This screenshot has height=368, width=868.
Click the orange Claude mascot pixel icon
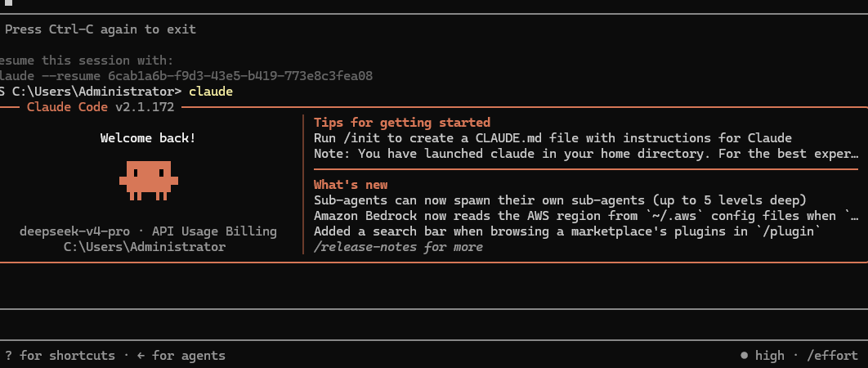pyautogui.click(x=149, y=181)
